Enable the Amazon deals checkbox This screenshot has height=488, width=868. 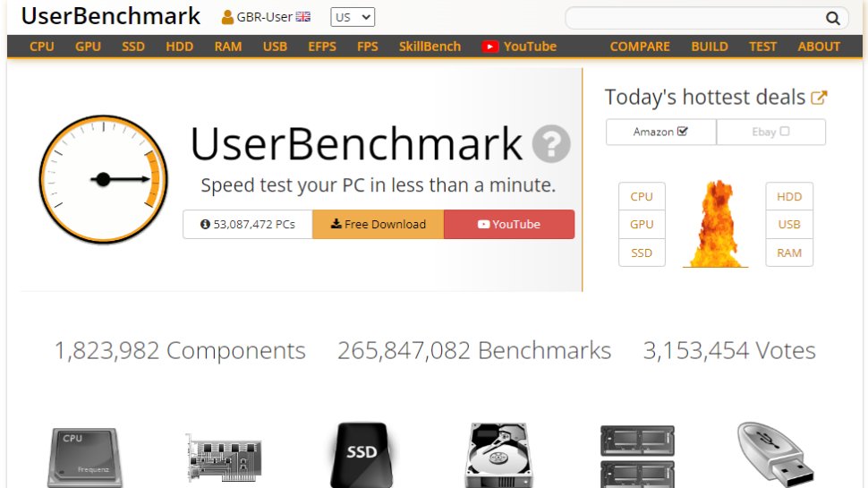point(682,132)
